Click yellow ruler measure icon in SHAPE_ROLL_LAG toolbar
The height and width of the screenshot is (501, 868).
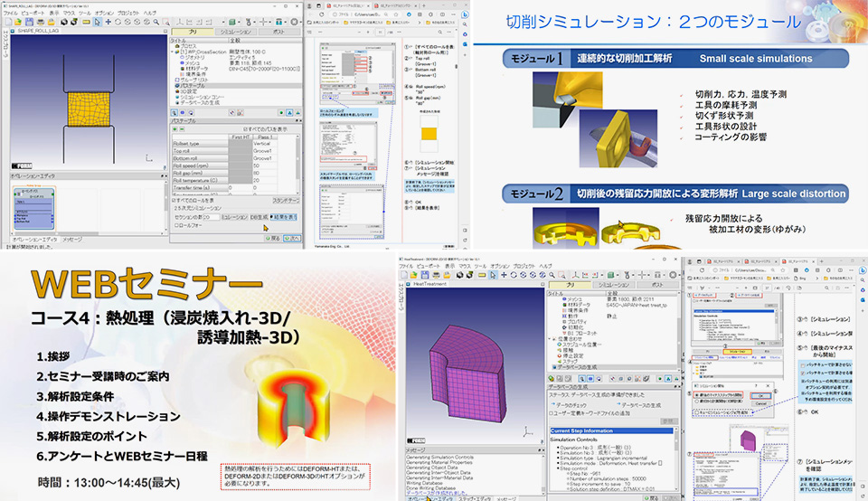point(87,22)
